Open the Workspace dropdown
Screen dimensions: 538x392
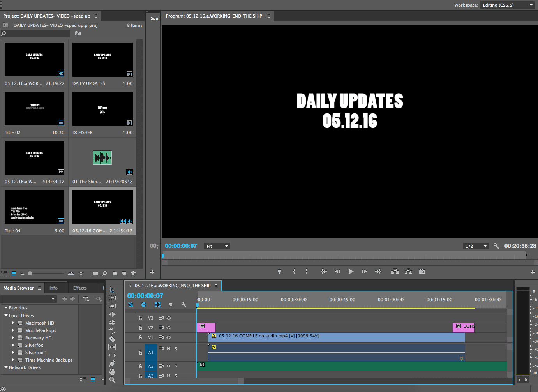click(x=507, y=5)
